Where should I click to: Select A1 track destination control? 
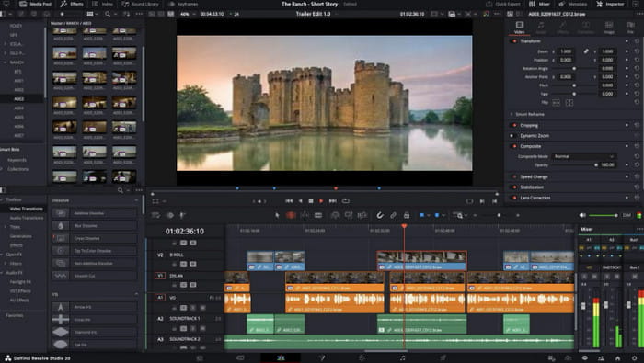tap(160, 298)
